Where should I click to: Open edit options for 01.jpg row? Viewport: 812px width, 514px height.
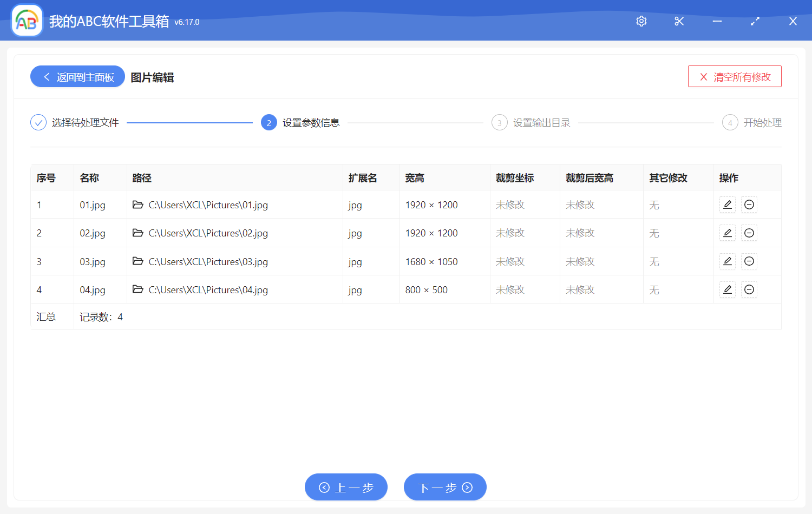[x=727, y=205]
